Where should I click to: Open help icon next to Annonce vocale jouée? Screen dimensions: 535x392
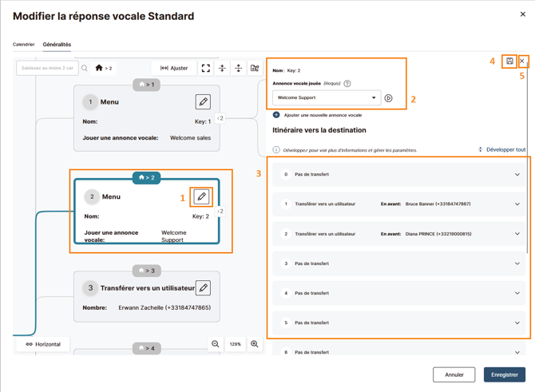[x=347, y=84]
